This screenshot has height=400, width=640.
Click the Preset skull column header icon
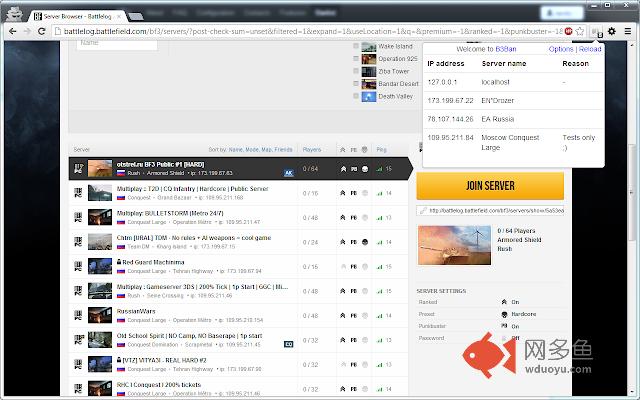point(364,150)
